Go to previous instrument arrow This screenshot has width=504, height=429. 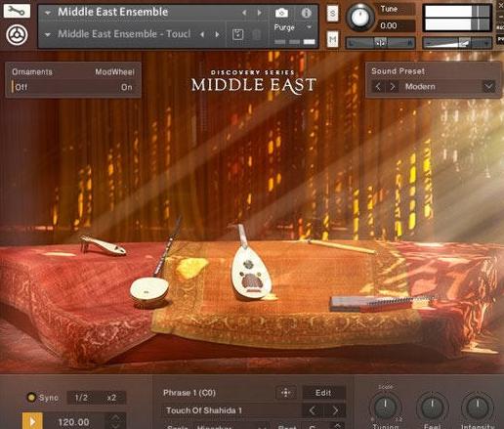pyautogui.click(x=244, y=13)
